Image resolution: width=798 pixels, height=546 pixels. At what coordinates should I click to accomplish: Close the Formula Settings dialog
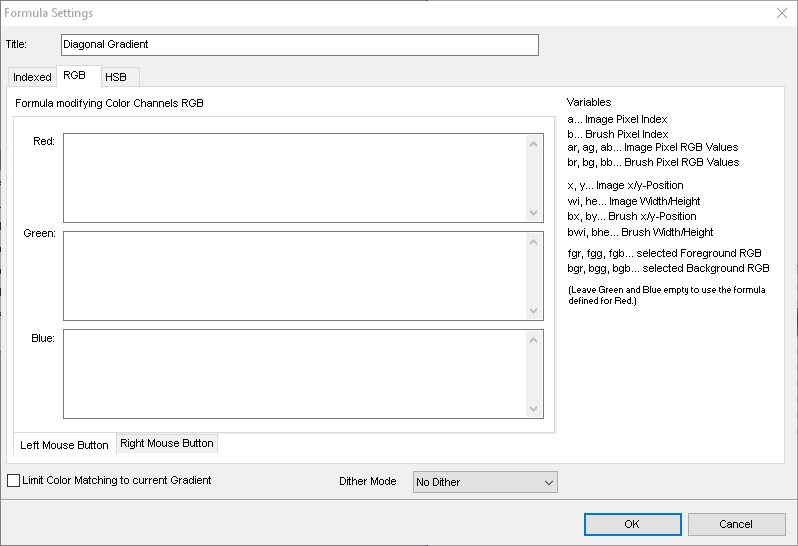click(x=782, y=13)
